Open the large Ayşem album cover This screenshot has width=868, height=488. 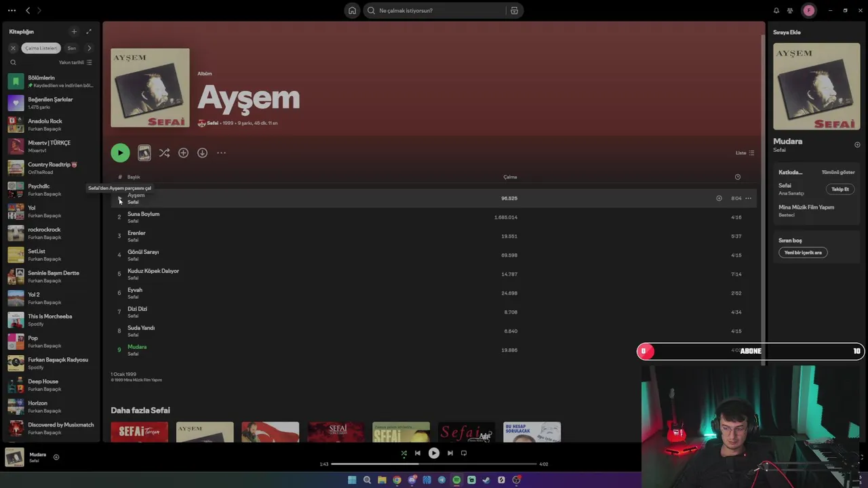[x=150, y=87]
